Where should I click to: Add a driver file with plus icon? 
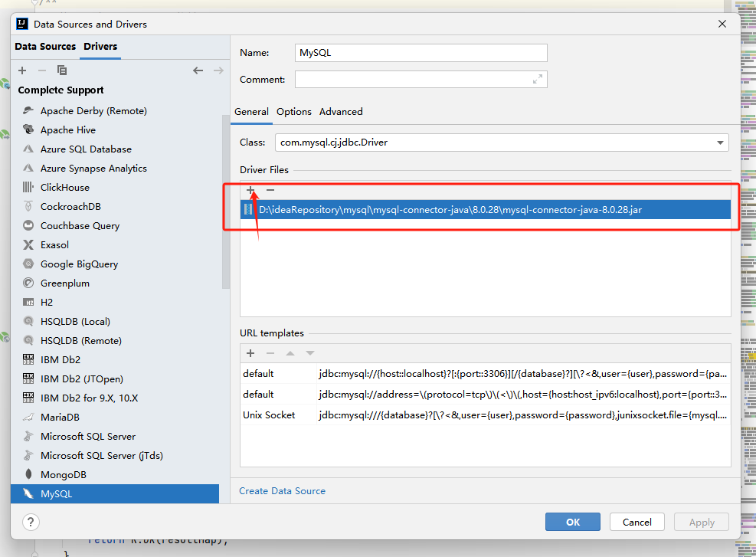pyautogui.click(x=250, y=190)
